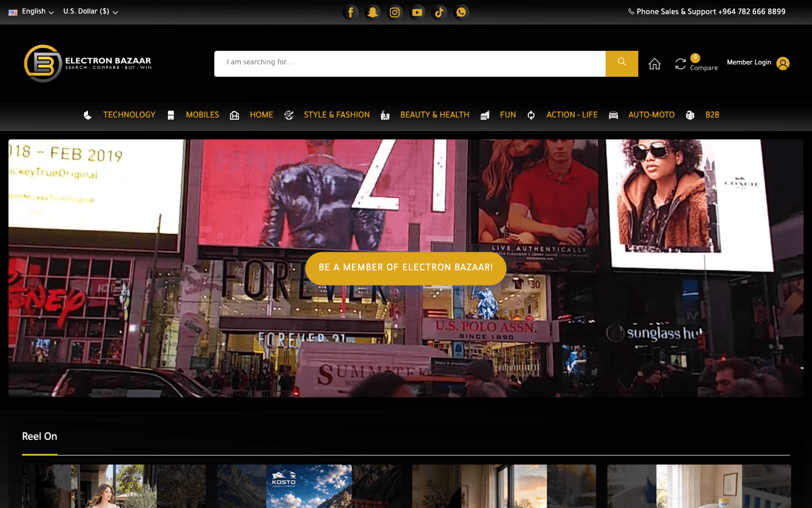Click the house icon beside Compare
812x508 pixels.
(x=654, y=64)
